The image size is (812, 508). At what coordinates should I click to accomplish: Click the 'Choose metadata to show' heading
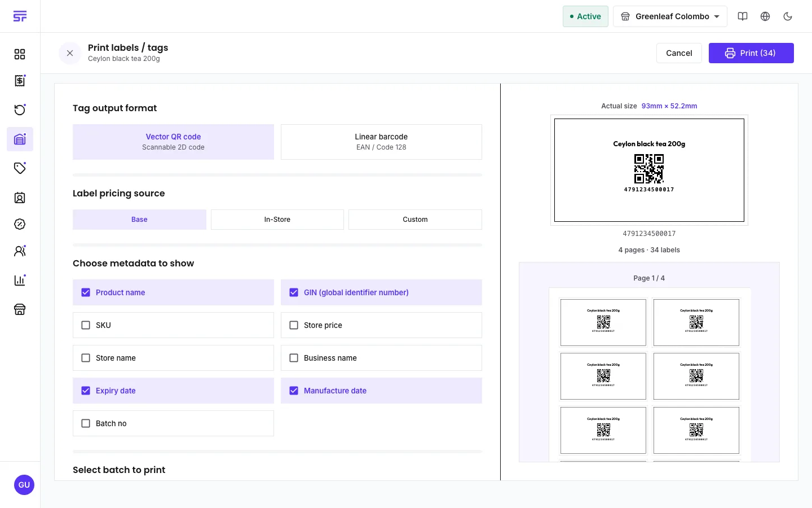133,263
